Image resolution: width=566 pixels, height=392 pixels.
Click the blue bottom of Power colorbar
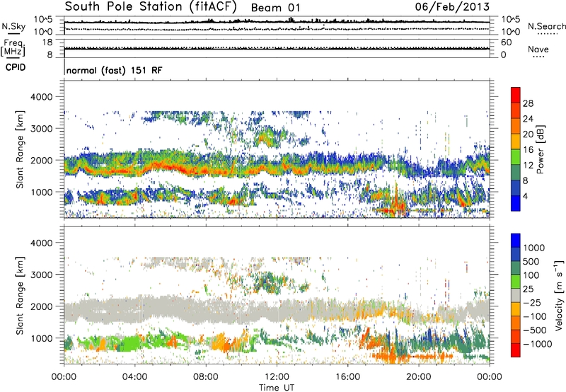coord(516,203)
